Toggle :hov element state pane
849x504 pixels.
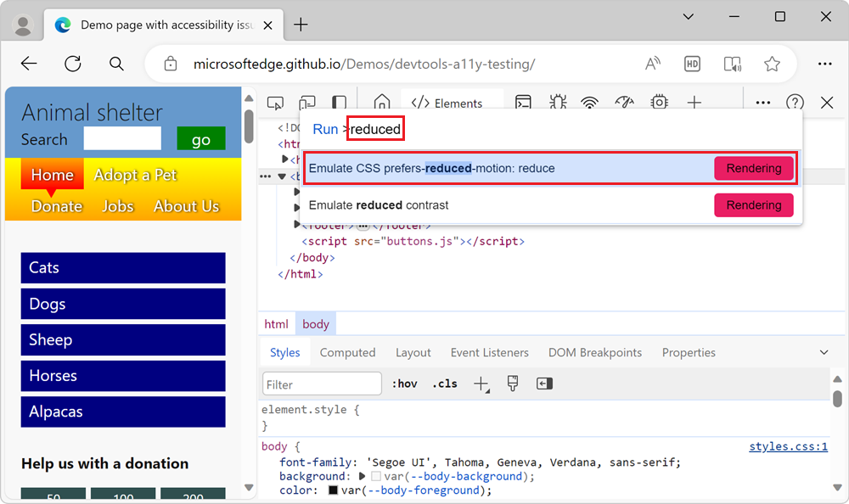pos(405,384)
